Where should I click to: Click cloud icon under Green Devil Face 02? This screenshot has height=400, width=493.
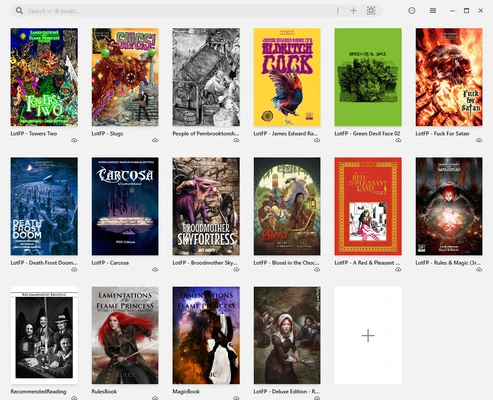398,140
